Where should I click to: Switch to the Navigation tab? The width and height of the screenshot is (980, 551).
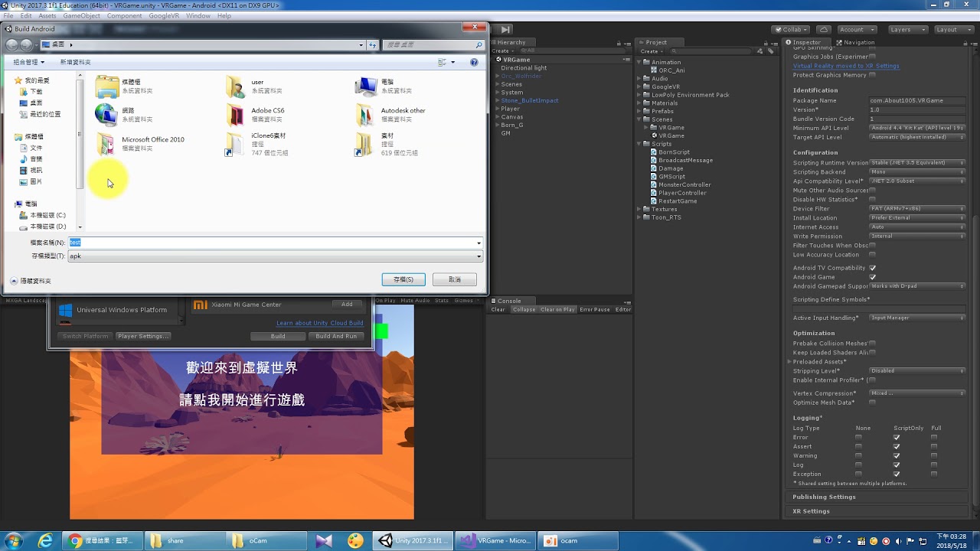click(x=855, y=42)
